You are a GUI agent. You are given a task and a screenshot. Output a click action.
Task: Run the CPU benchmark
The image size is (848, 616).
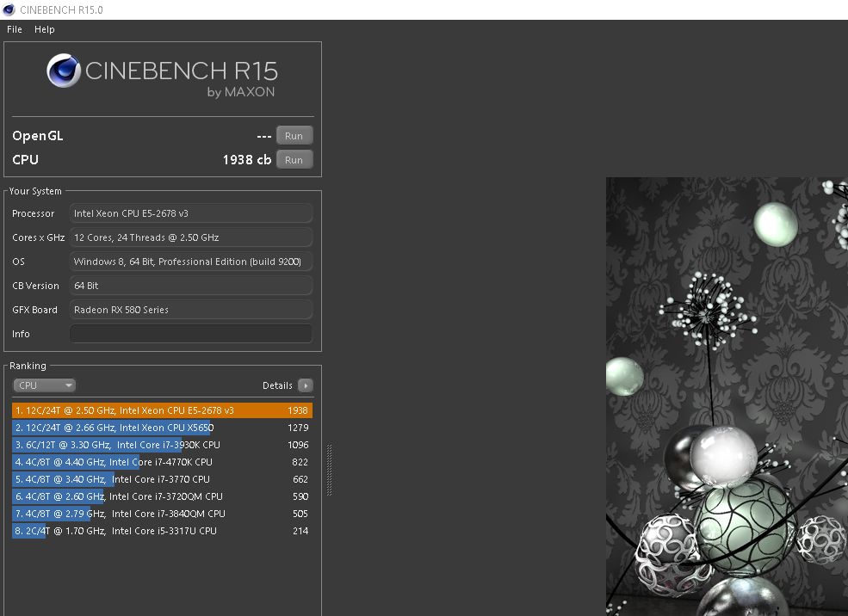pos(294,160)
